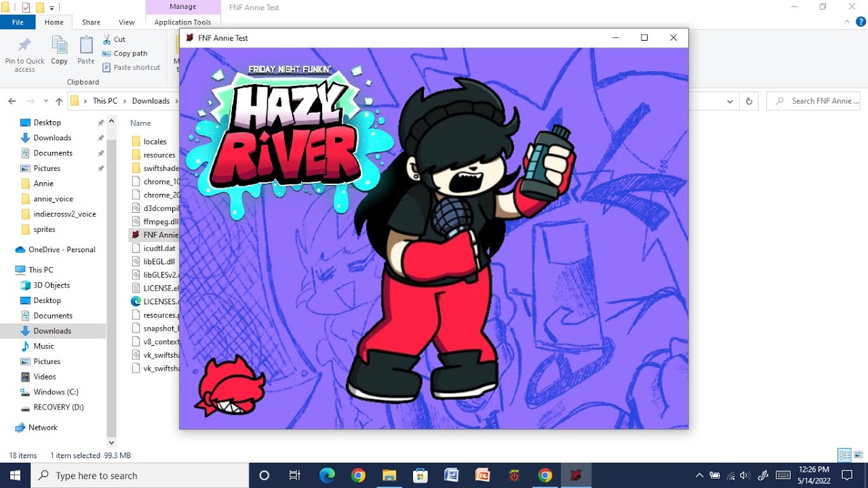Switch to the View ribbon tab

(x=127, y=22)
